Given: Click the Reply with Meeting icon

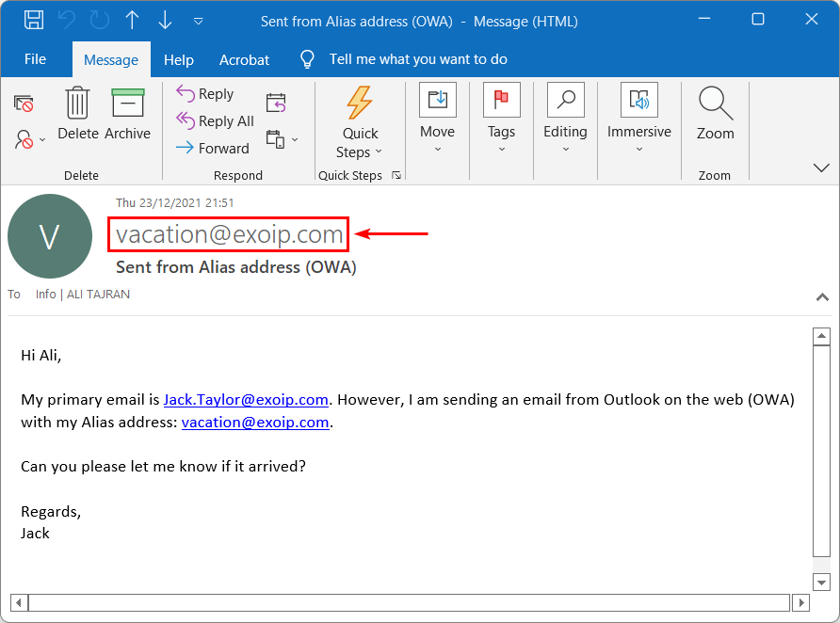Looking at the screenshot, I should point(276,103).
